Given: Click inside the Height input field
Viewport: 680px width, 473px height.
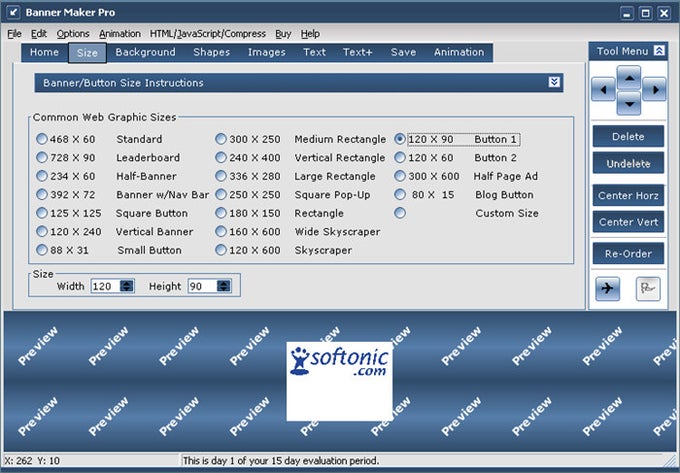Looking at the screenshot, I should [x=203, y=286].
